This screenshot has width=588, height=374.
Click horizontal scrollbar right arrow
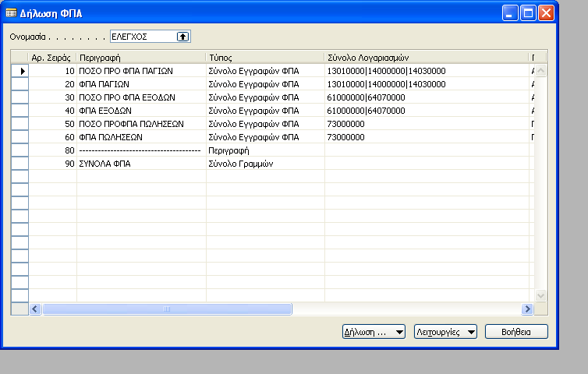[527, 309]
